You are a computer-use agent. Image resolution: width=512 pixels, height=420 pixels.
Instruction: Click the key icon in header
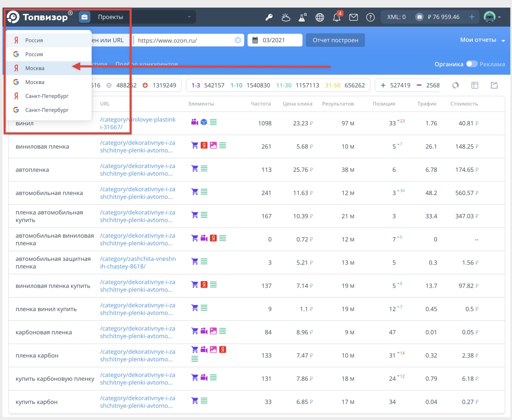pyautogui.click(x=269, y=17)
